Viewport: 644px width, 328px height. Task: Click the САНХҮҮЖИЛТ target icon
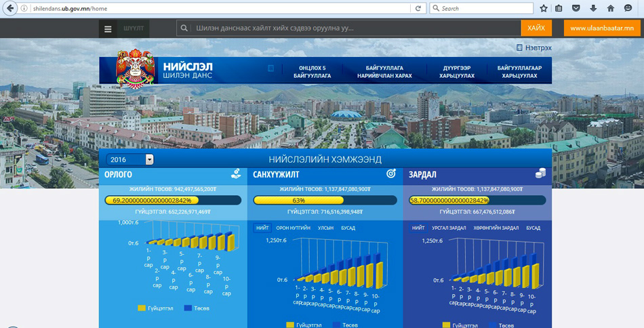coord(391,174)
